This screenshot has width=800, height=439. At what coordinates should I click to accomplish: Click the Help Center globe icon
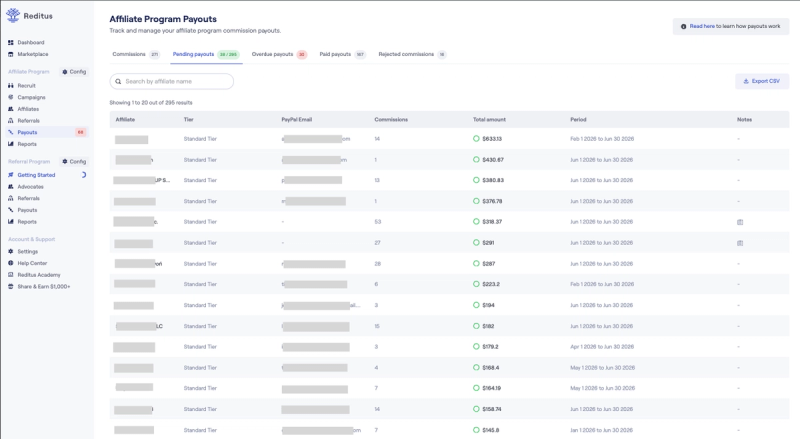(11, 263)
